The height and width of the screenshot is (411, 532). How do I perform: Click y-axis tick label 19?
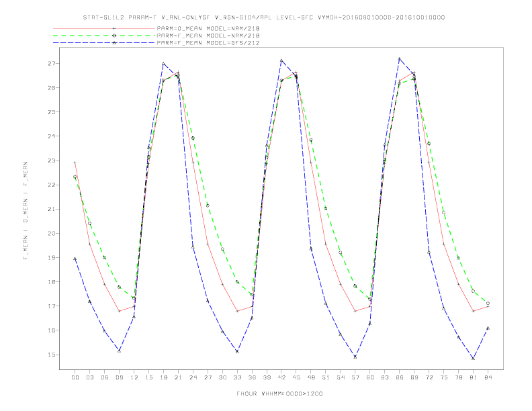pos(52,257)
